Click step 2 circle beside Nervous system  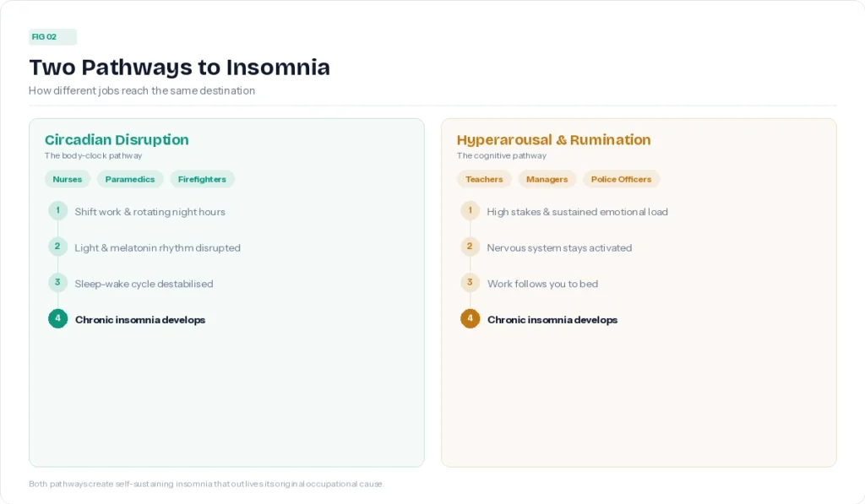point(470,247)
